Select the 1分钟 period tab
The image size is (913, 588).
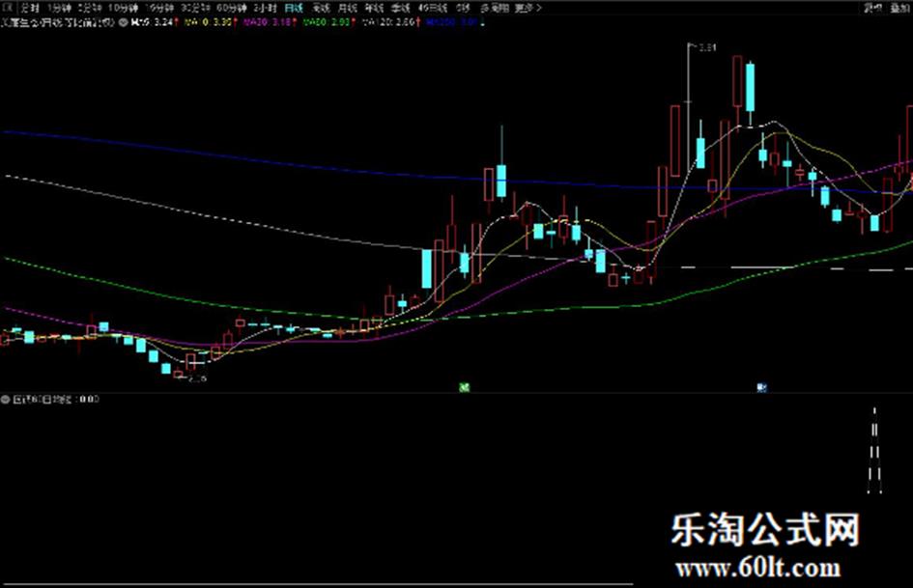[x=59, y=8]
